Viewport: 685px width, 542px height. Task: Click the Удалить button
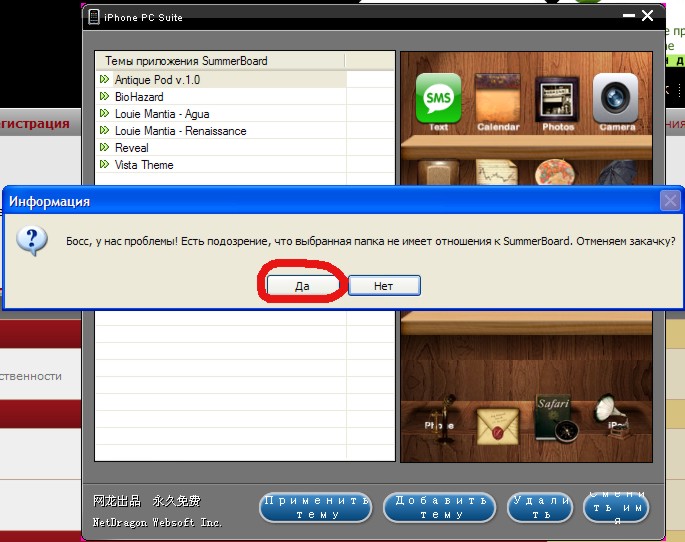pos(540,507)
